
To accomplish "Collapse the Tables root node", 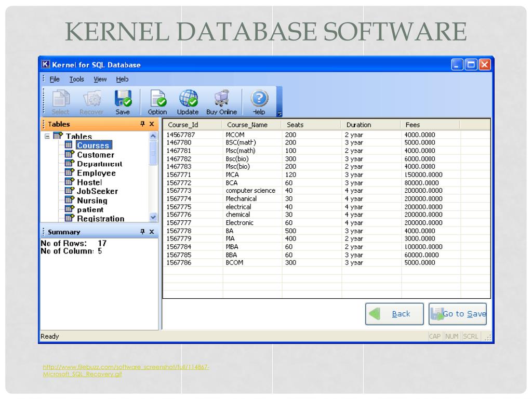I will click(x=47, y=136).
